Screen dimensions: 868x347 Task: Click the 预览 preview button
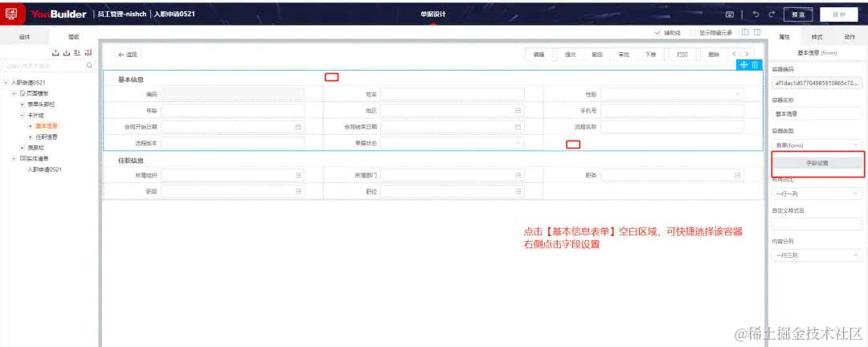[x=798, y=15]
